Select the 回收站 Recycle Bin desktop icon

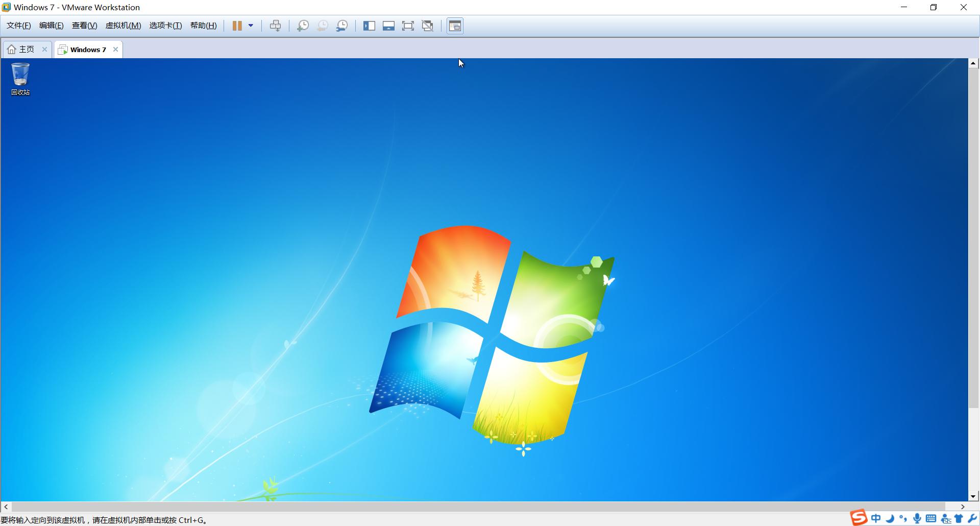click(20, 79)
